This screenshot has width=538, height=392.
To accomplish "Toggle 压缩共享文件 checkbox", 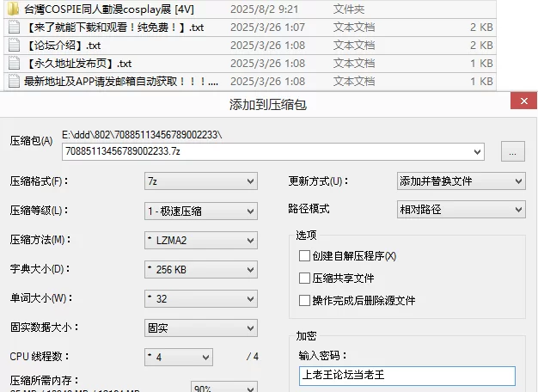I will coord(304,278).
